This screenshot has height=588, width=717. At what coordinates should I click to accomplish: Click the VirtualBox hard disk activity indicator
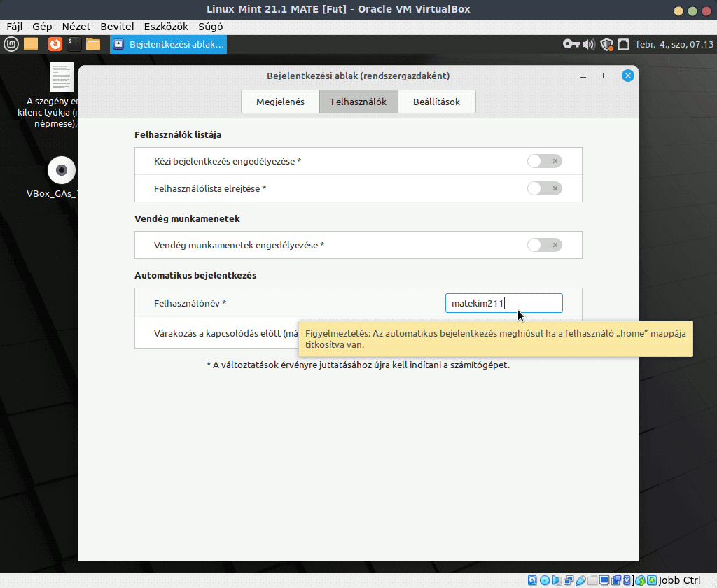[532, 580]
